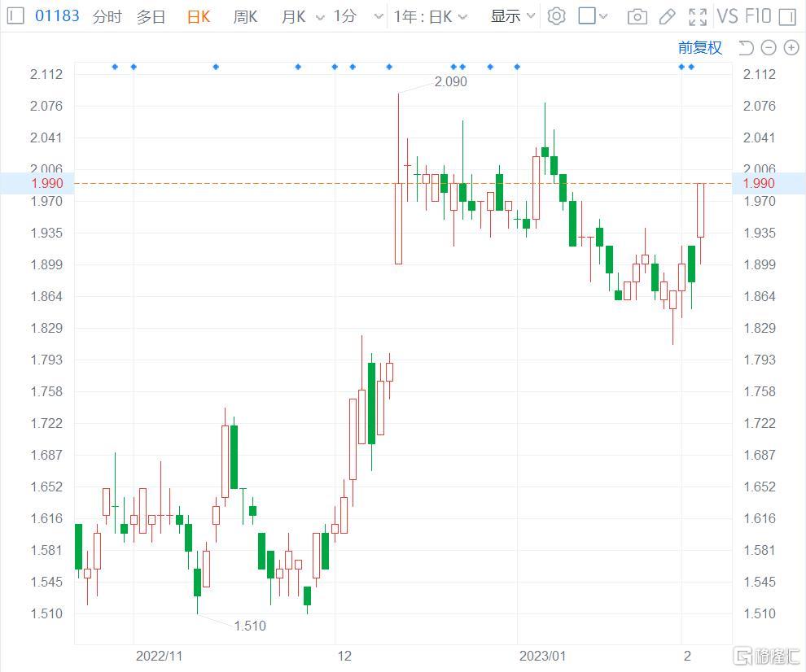This screenshot has width=806, height=672.
Task: Toggle the left sidebar panel icon
Action: [x=15, y=16]
